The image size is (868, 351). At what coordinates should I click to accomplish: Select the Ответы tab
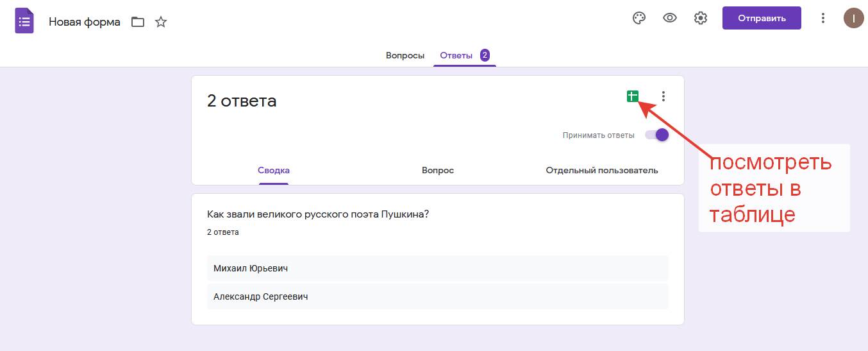click(x=456, y=55)
